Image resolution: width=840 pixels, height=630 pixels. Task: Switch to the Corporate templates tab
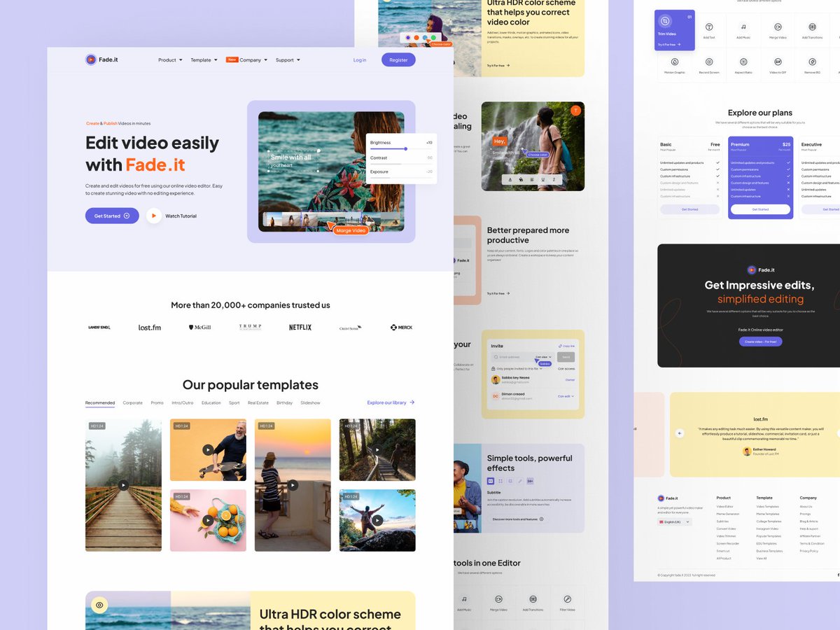click(132, 402)
